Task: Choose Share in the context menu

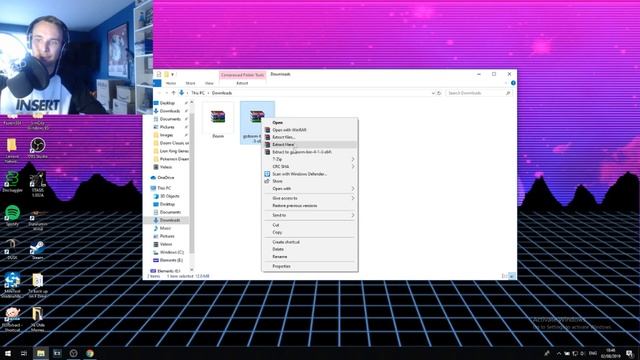Action: pyautogui.click(x=310, y=181)
